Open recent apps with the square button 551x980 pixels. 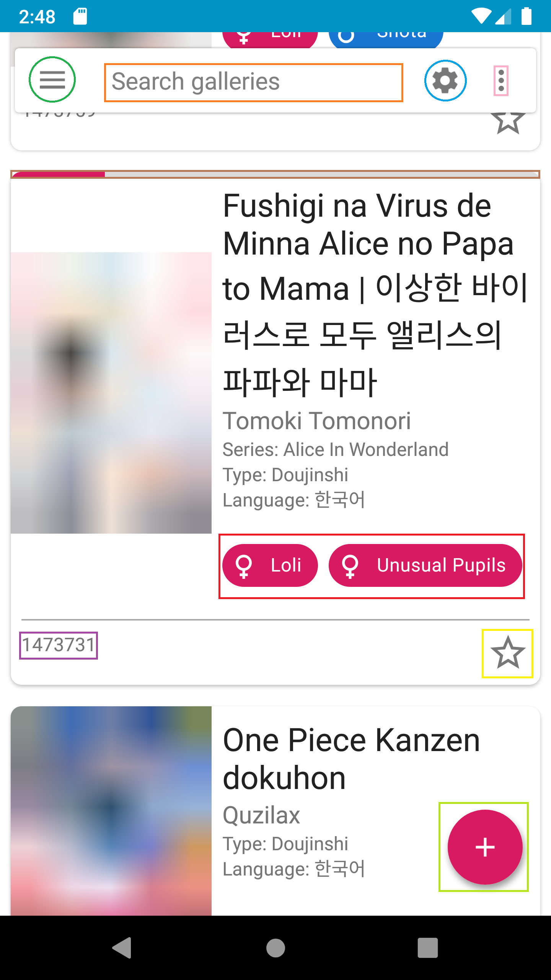coord(427,947)
